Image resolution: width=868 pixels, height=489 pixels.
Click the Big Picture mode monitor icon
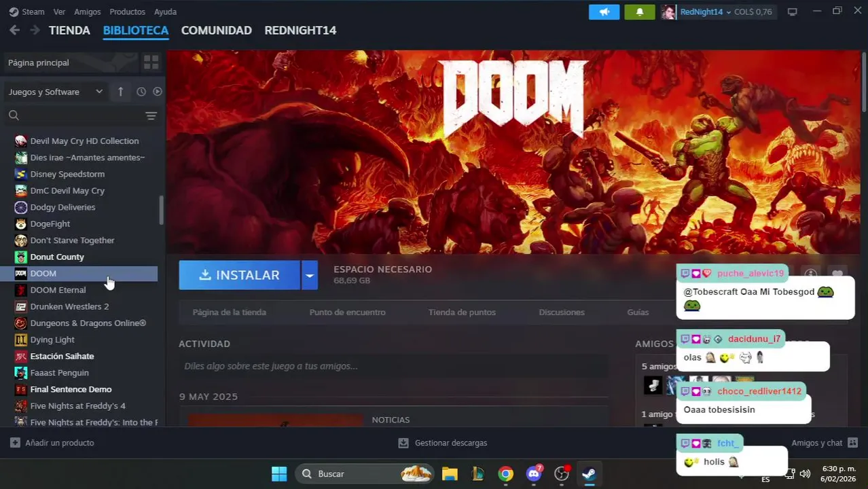pyautogui.click(x=792, y=12)
